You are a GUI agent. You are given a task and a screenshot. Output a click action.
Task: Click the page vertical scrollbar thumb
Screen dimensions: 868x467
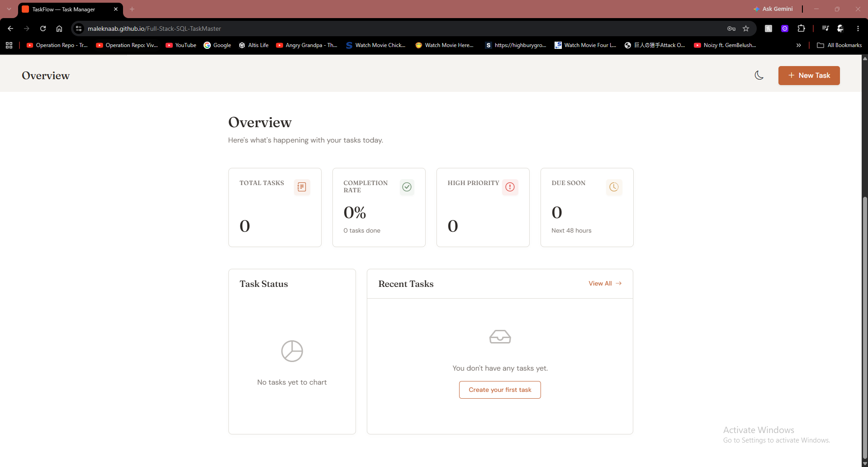point(865,328)
